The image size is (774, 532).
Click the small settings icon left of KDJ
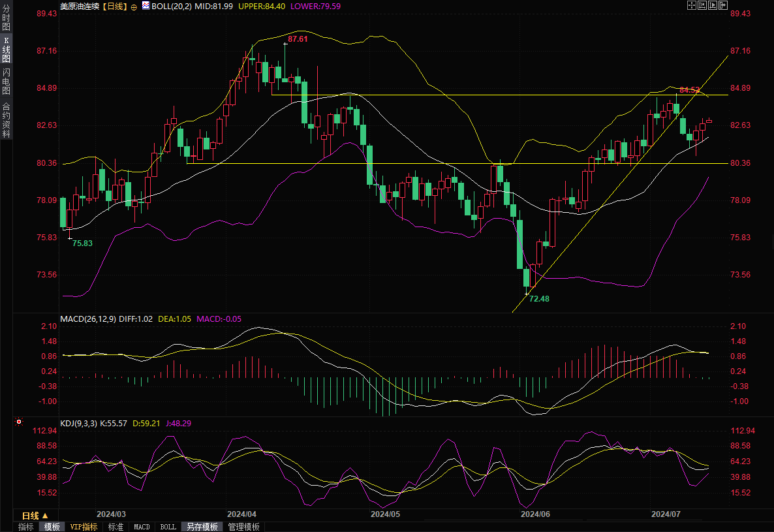point(18,423)
